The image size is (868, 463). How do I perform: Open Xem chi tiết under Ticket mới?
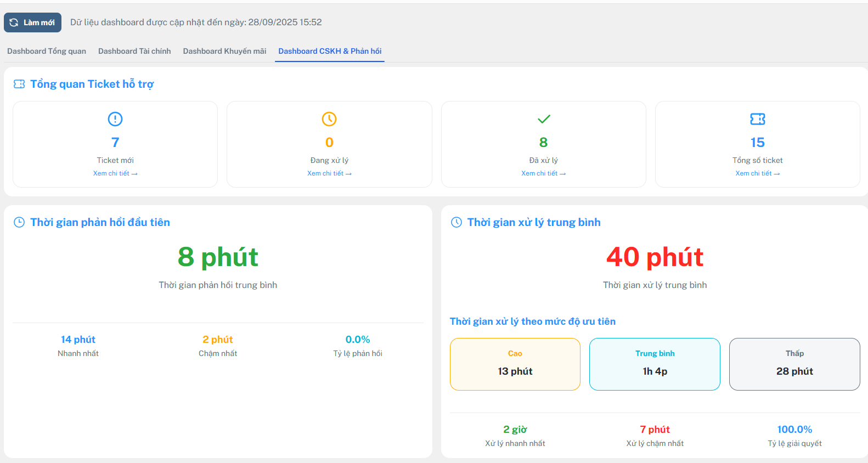pyautogui.click(x=115, y=173)
